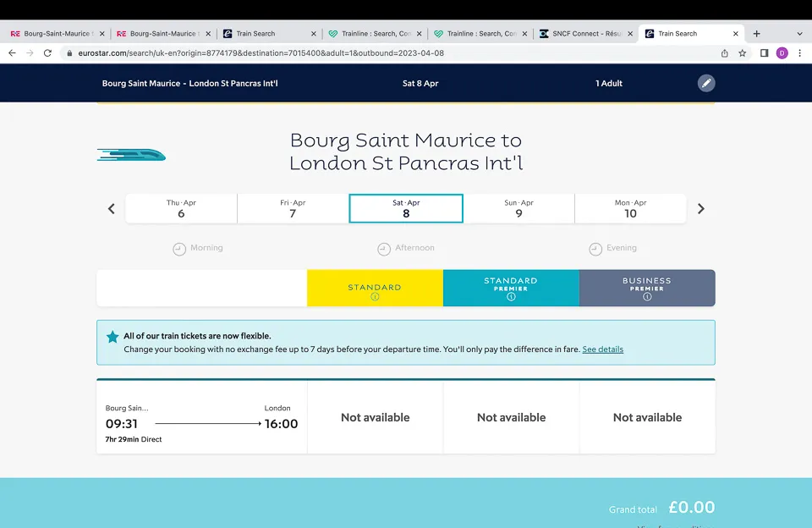Image resolution: width=812 pixels, height=528 pixels.
Task: Select Sat Apr 8 date
Action: [x=406, y=208]
